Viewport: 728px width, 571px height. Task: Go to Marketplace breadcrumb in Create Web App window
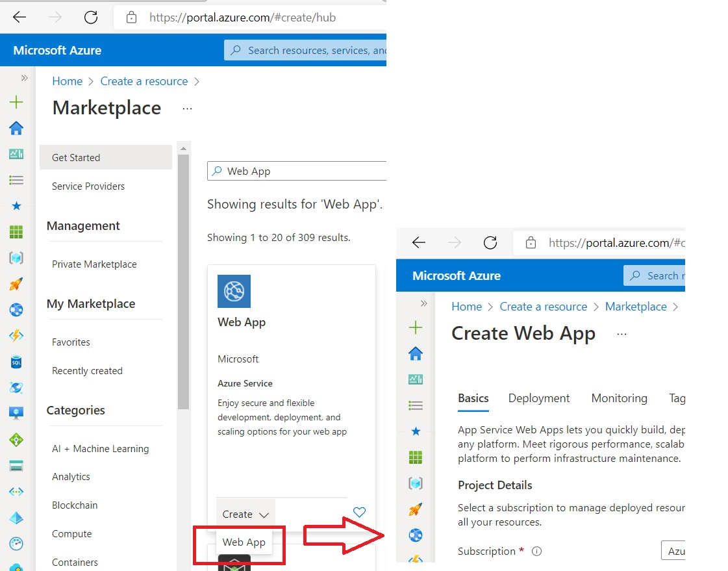point(636,307)
